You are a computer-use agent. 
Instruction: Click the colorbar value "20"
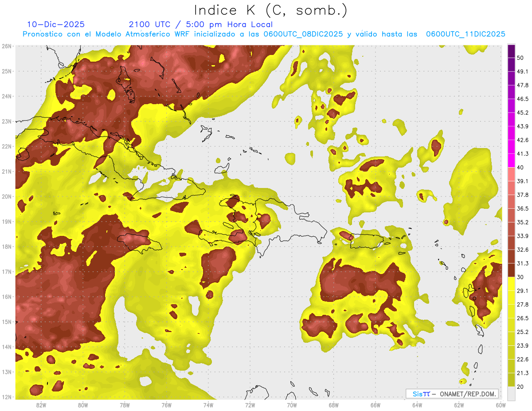click(x=520, y=387)
